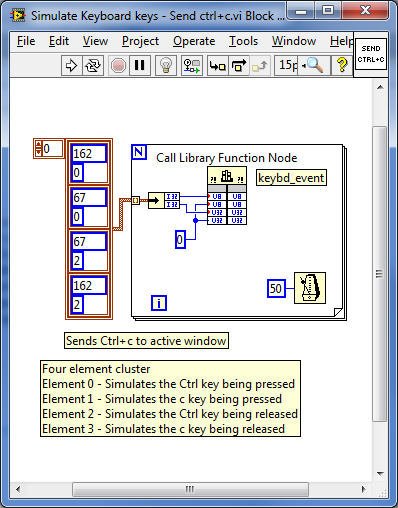Select the first cluster's 162 constant

89,154
